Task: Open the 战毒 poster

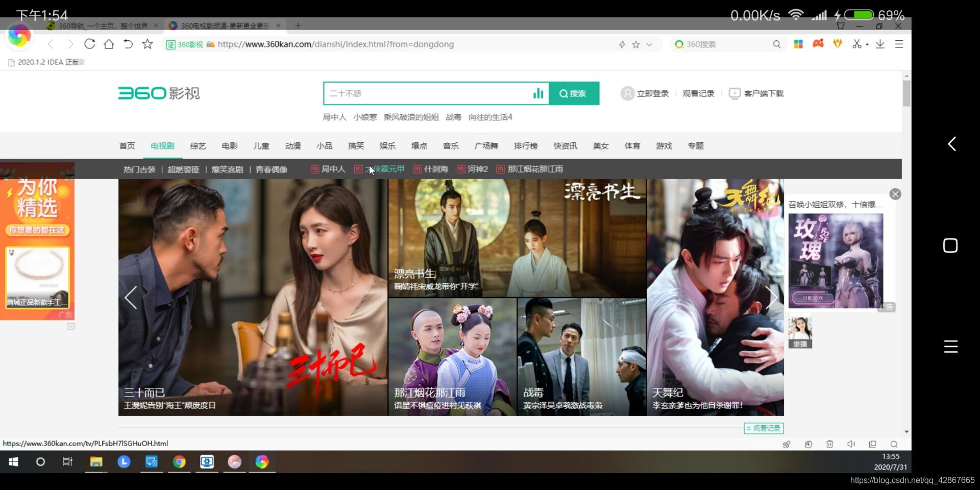Action: [582, 357]
